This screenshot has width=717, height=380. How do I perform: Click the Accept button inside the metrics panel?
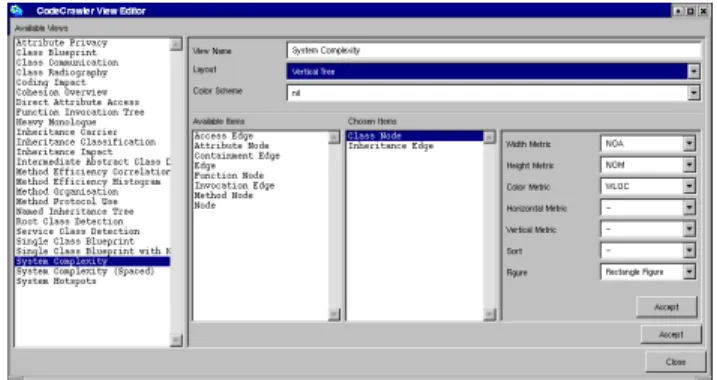pos(667,307)
